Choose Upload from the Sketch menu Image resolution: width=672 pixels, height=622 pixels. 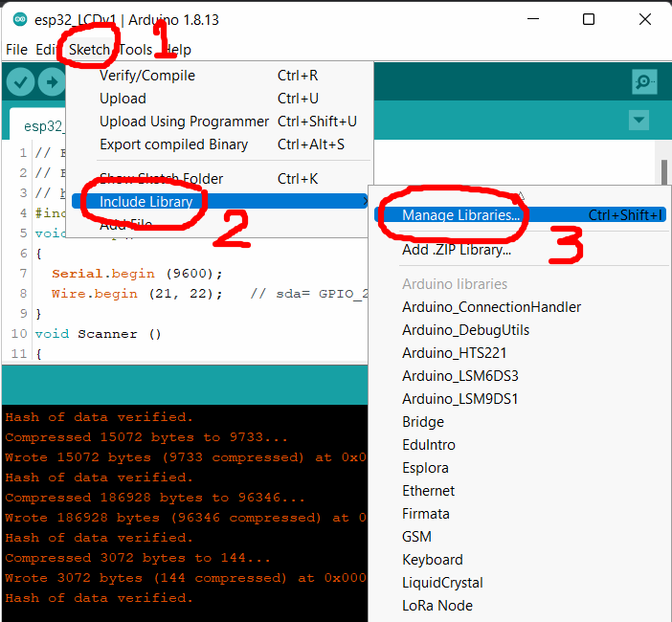pyautogui.click(x=221, y=99)
